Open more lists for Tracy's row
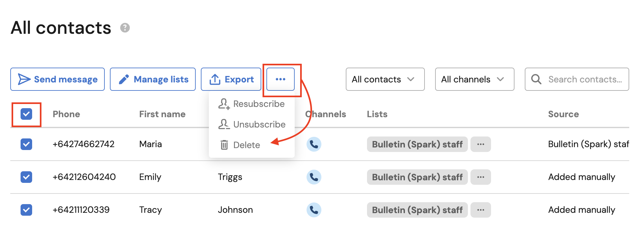The height and width of the screenshot is (226, 644). pos(480,210)
